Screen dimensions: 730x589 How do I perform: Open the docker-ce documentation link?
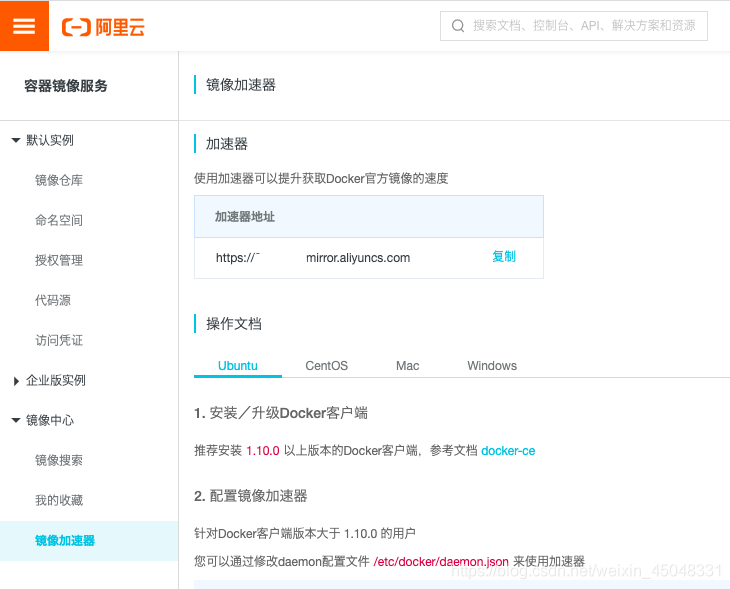(x=508, y=451)
